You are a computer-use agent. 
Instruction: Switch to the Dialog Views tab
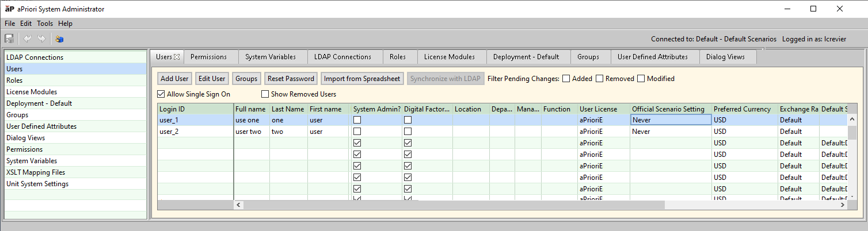tap(728, 57)
